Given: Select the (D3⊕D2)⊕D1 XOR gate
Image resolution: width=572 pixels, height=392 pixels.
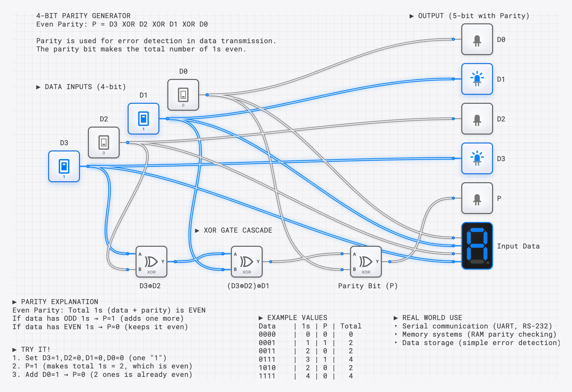Looking at the screenshot, I should click(x=247, y=262).
